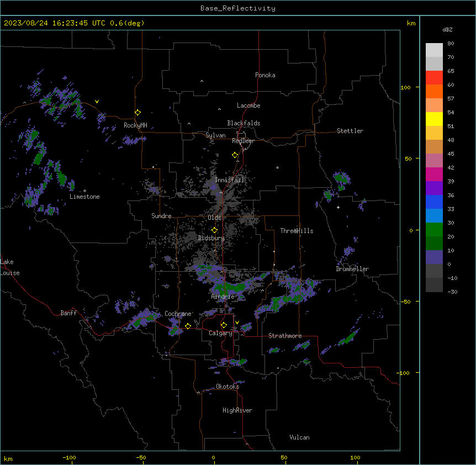Click the dBZ legend heading

tap(447, 30)
